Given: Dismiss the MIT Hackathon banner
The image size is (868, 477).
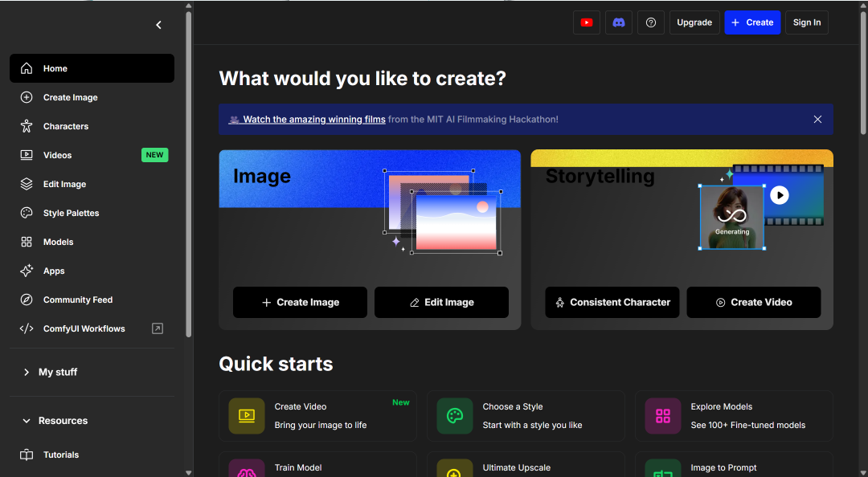Looking at the screenshot, I should click(x=817, y=120).
